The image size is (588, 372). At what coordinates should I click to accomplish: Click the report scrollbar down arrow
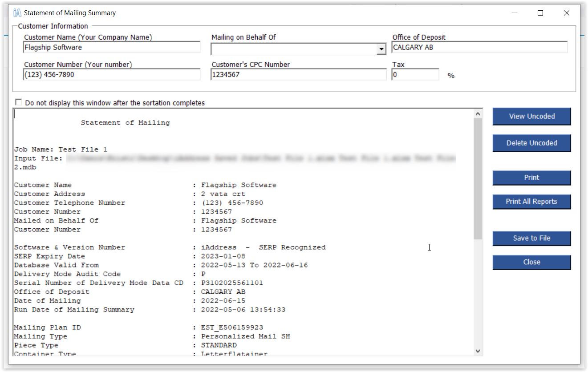478,351
